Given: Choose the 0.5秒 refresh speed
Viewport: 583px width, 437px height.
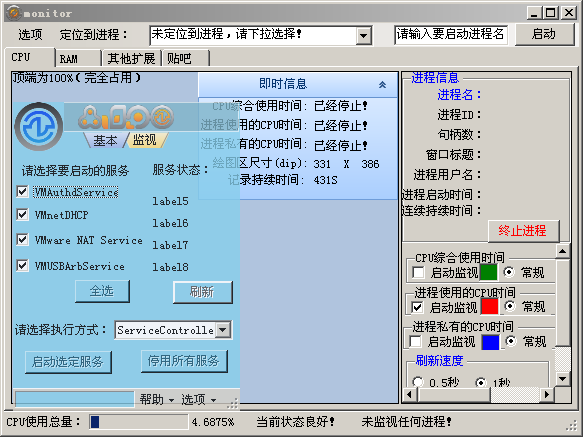Looking at the screenshot, I should (418, 382).
